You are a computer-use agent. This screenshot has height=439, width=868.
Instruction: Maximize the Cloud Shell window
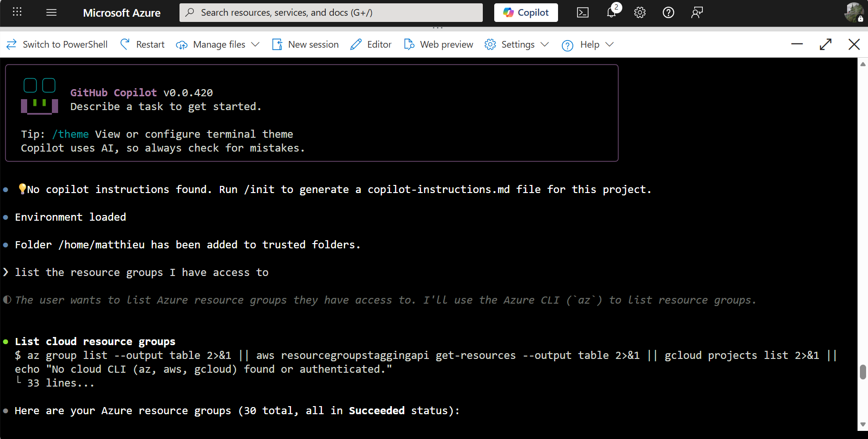[x=826, y=44]
